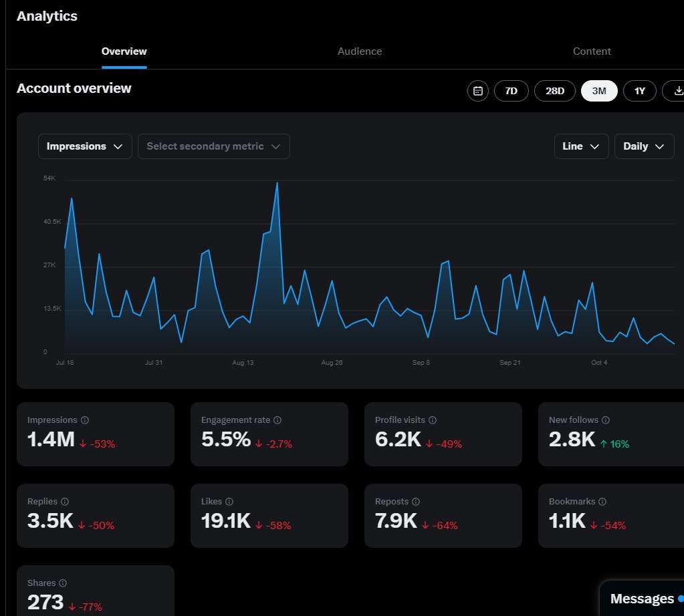Viewport: 684px width, 616px height.
Task: Click the Replies 3.5K stat card
Action: (x=96, y=516)
